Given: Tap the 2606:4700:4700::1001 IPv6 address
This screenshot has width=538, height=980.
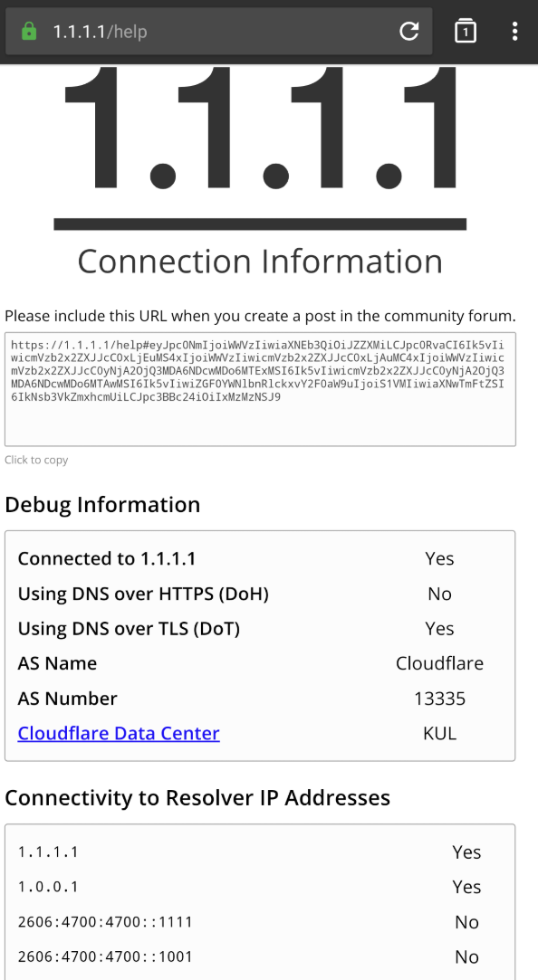Looking at the screenshot, I should click(x=105, y=956).
